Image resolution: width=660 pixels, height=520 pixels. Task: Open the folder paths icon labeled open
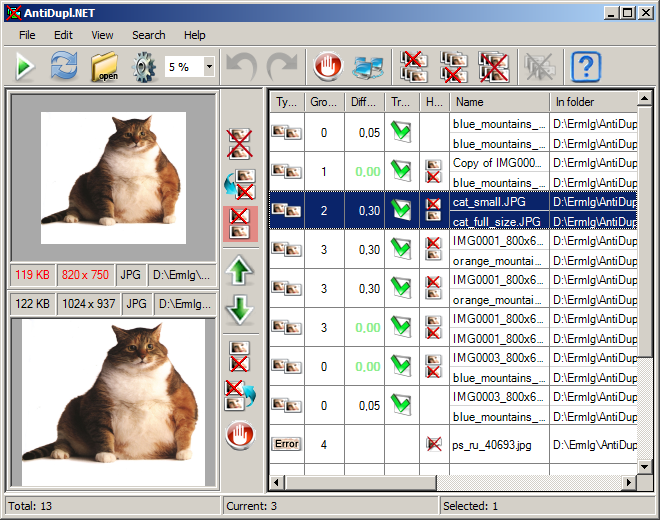point(104,67)
